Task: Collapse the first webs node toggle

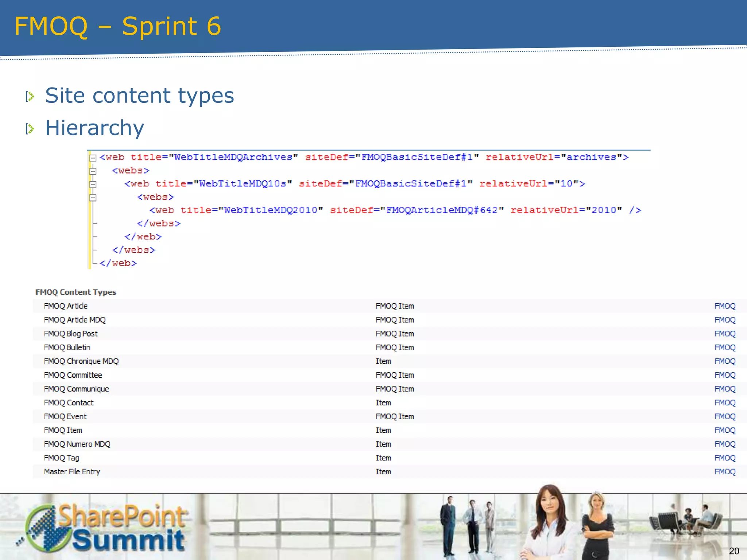Action: point(93,171)
